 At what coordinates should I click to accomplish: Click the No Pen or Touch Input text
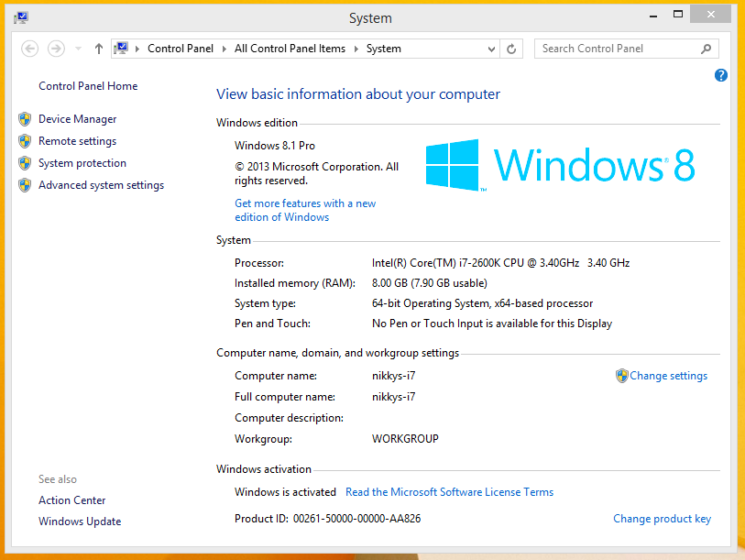492,324
